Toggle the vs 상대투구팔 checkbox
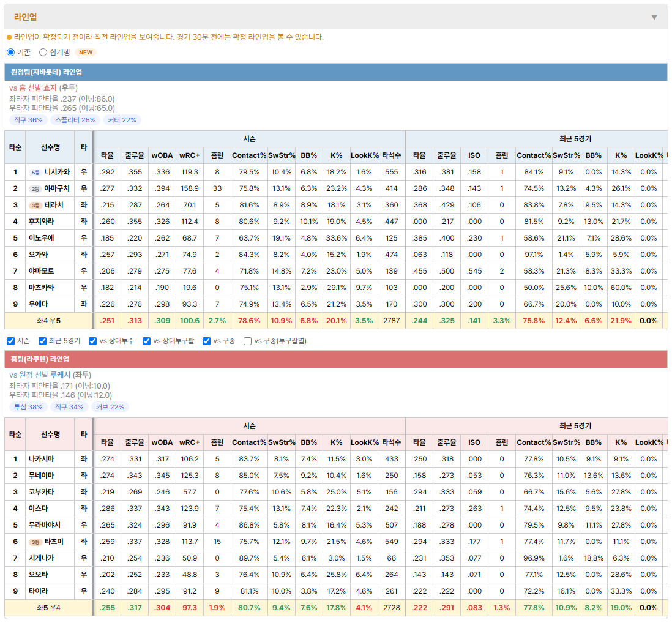 coord(146,341)
